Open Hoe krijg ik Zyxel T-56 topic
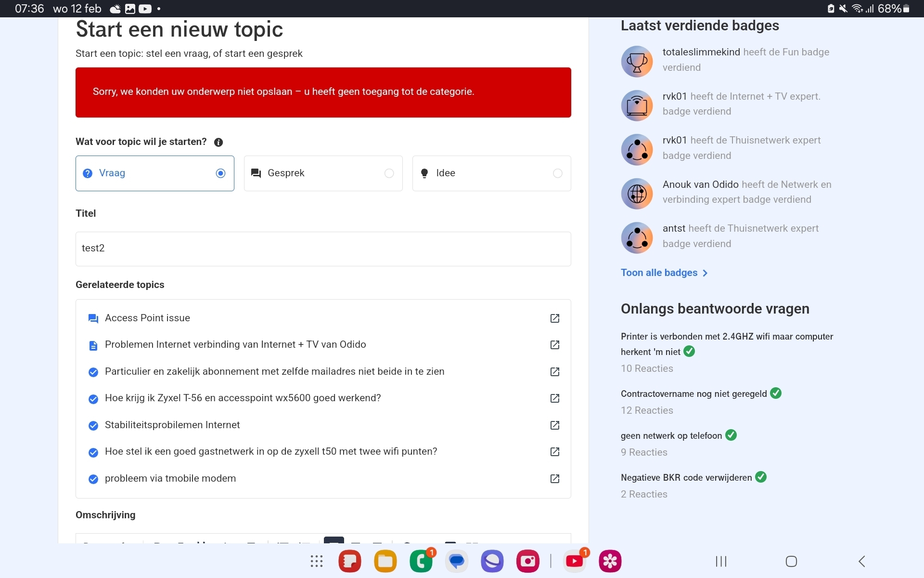Screen dimensions: 924x578 pos(243,398)
